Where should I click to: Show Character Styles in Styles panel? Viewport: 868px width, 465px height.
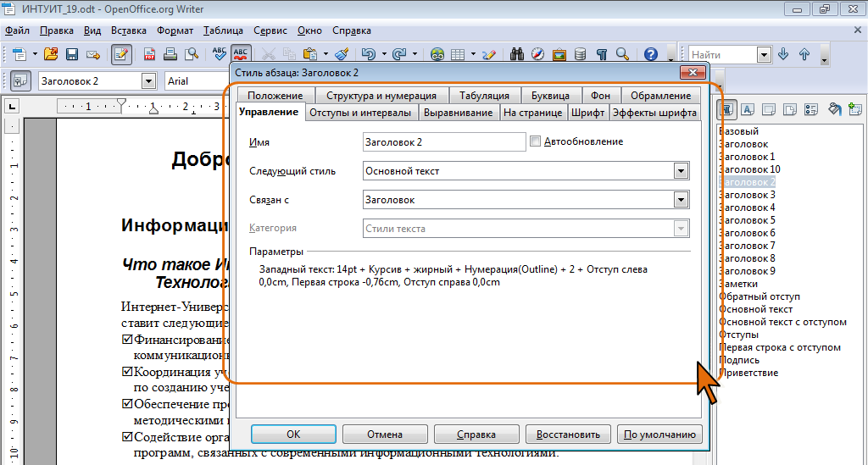pos(748,109)
